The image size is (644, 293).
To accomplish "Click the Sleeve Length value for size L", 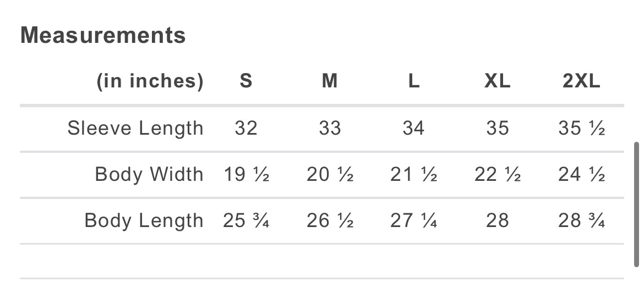I will pyautogui.click(x=414, y=128).
